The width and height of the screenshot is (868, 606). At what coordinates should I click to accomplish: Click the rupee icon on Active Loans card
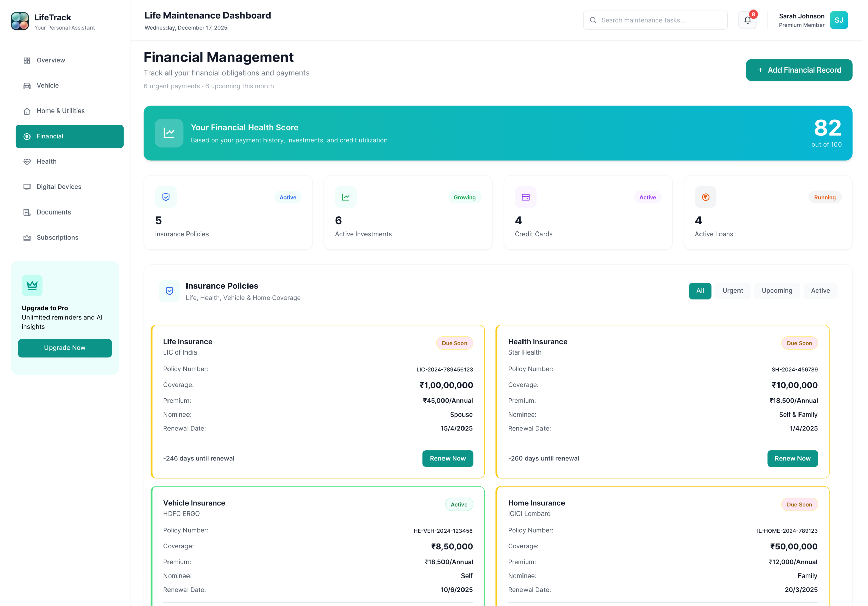[x=705, y=197]
